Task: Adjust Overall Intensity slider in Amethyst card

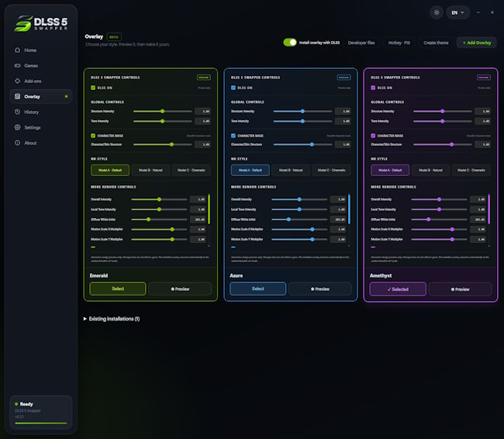Action: [439, 199]
